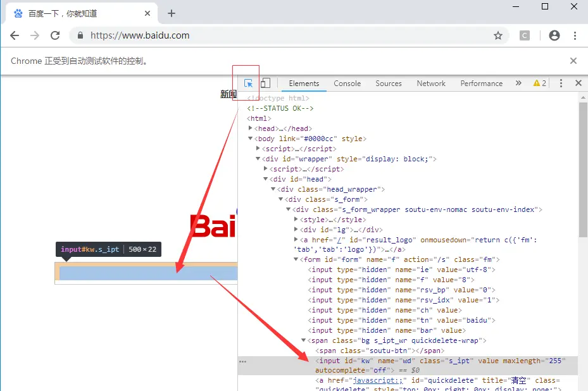Image resolution: width=588 pixels, height=391 pixels.
Task: Click the padlock site info icon
Action: click(80, 35)
